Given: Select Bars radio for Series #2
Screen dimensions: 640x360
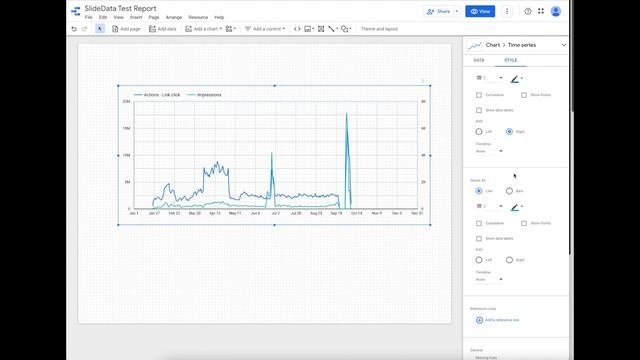Looking at the screenshot, I should [509, 191].
